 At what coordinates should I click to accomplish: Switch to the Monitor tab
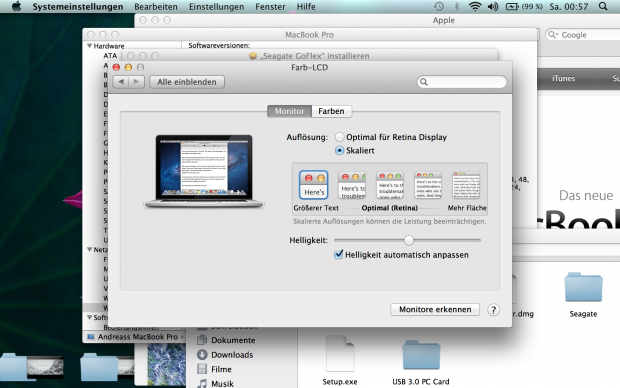tap(289, 111)
